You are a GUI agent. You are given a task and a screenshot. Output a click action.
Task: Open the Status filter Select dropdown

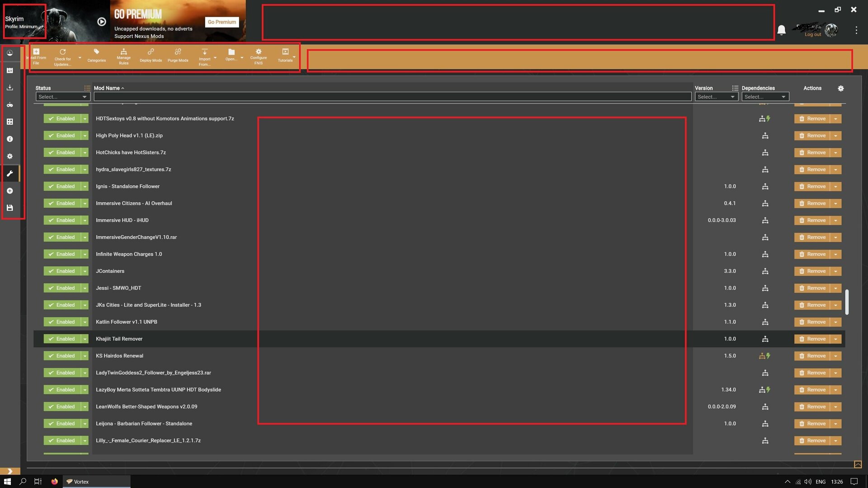point(63,97)
